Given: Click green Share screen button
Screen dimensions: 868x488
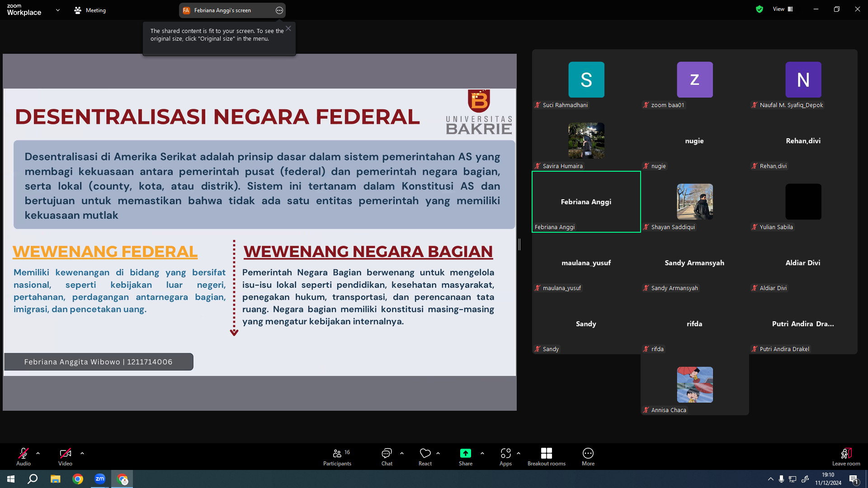Looking at the screenshot, I should [466, 456].
